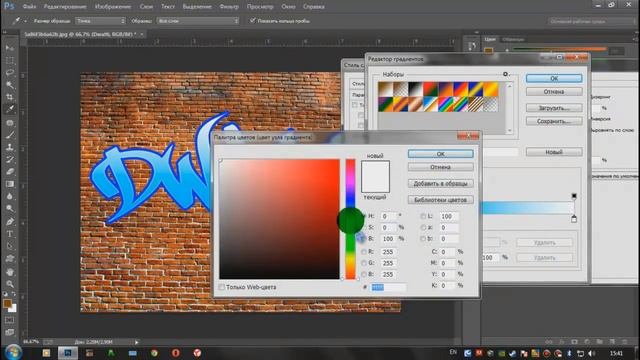Open the Редактирование menu
640x360 pixels.
tap(65, 7)
